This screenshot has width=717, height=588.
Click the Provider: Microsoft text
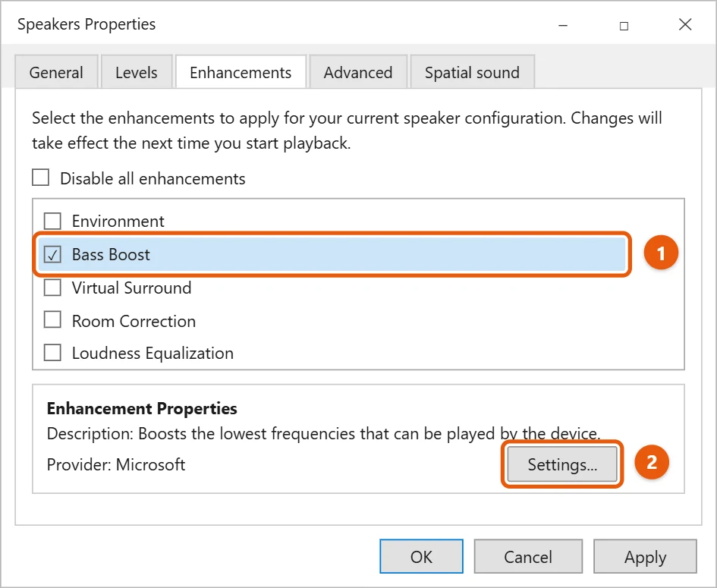[116, 464]
